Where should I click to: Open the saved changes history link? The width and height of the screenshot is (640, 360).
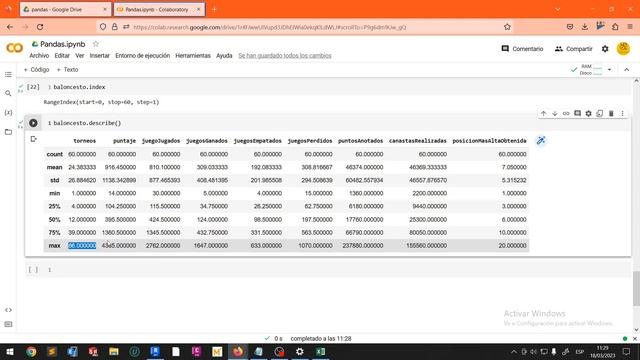pos(285,56)
